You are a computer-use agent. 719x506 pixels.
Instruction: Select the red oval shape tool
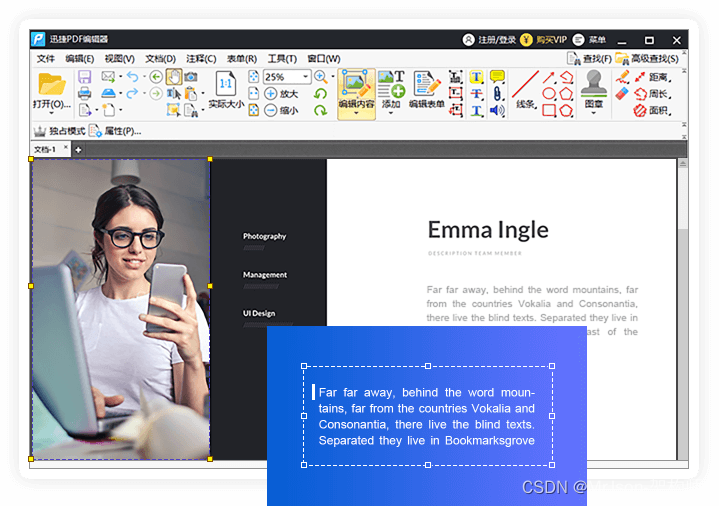pos(549,94)
